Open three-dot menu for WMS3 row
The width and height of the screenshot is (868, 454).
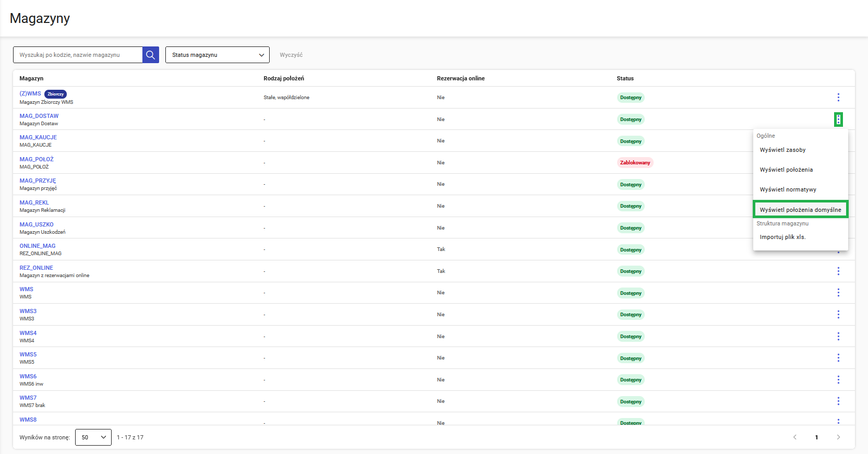[838, 315]
